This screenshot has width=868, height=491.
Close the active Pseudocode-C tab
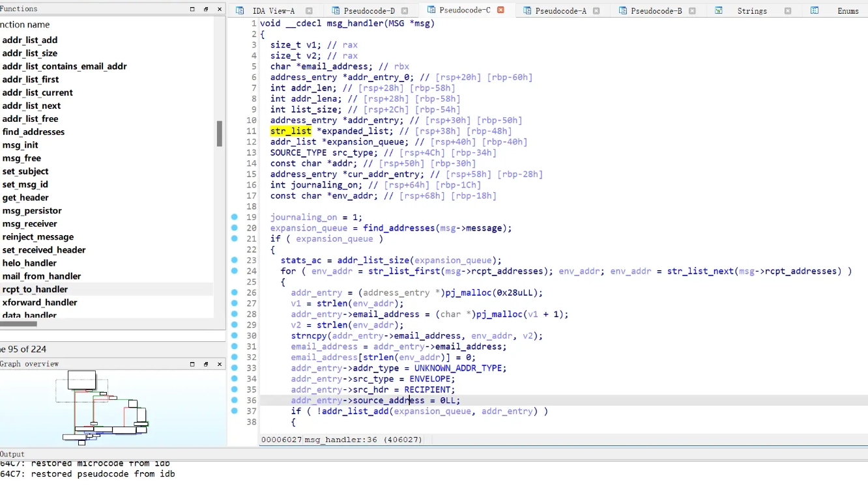coord(500,10)
